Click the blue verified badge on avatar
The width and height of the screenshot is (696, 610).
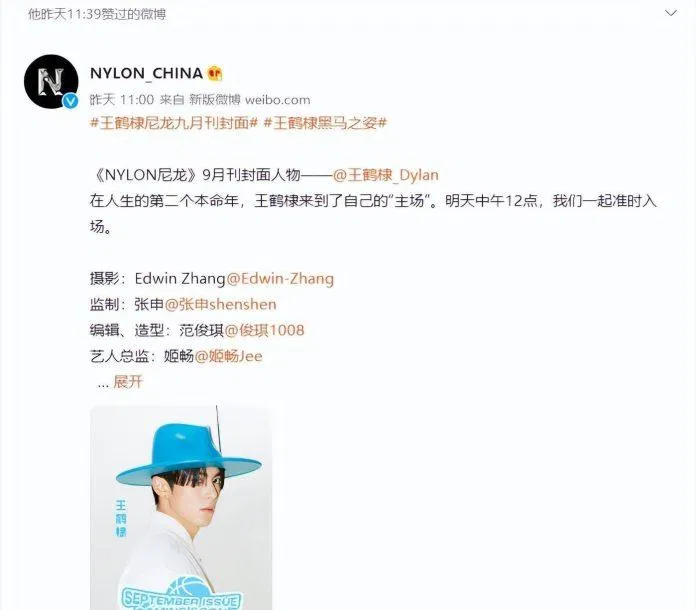[70, 101]
